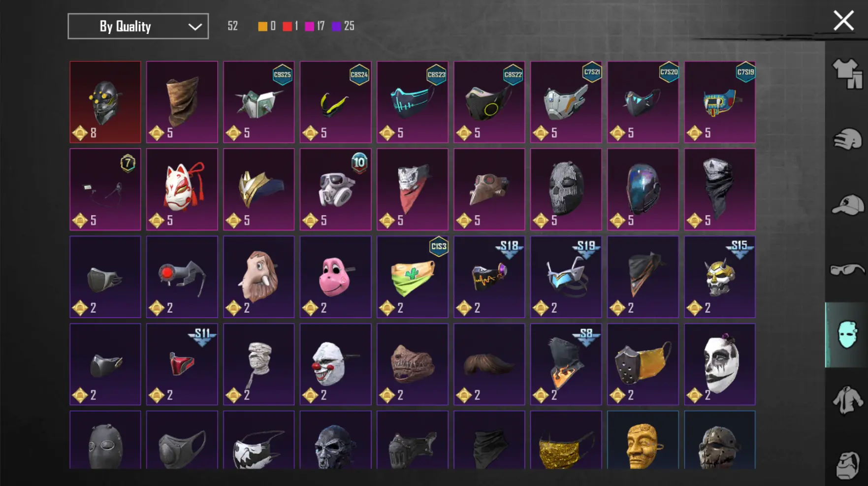Filter by the red quality swatch
The width and height of the screenshot is (868, 486).
click(x=287, y=26)
